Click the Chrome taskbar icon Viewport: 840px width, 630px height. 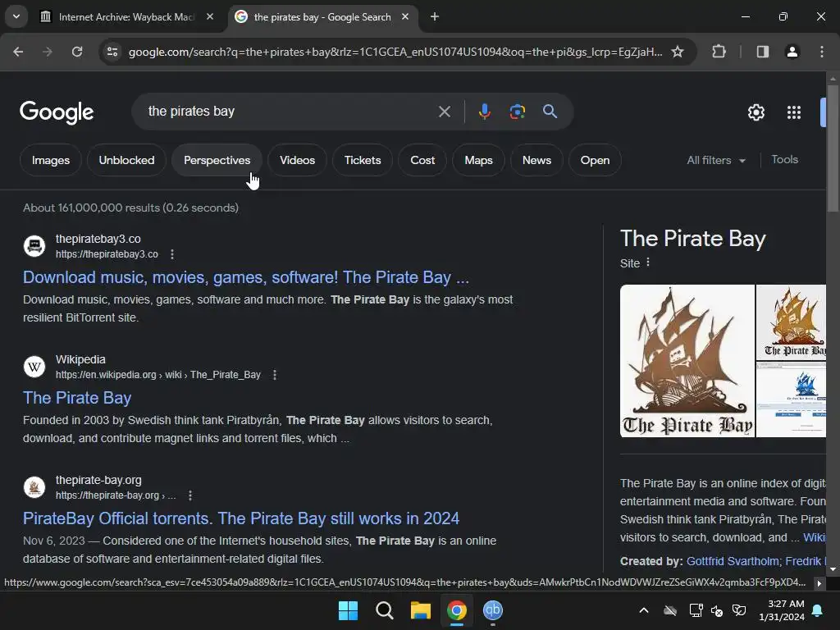tap(457, 609)
